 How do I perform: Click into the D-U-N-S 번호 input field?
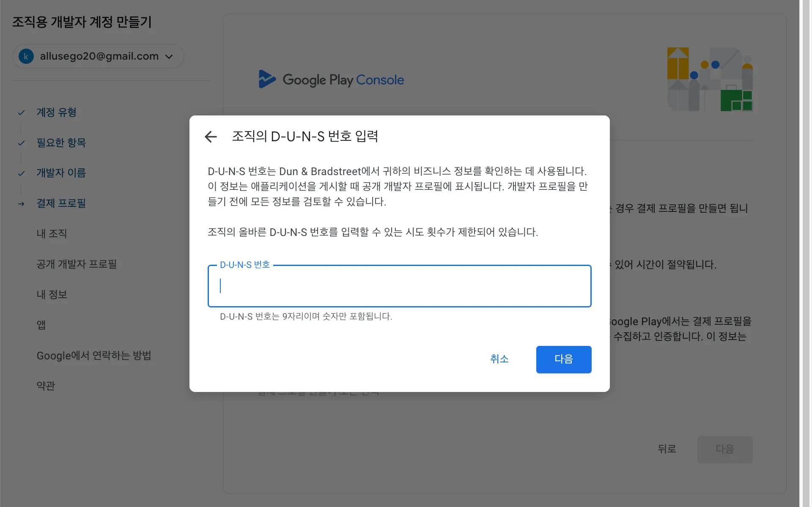[399, 286]
